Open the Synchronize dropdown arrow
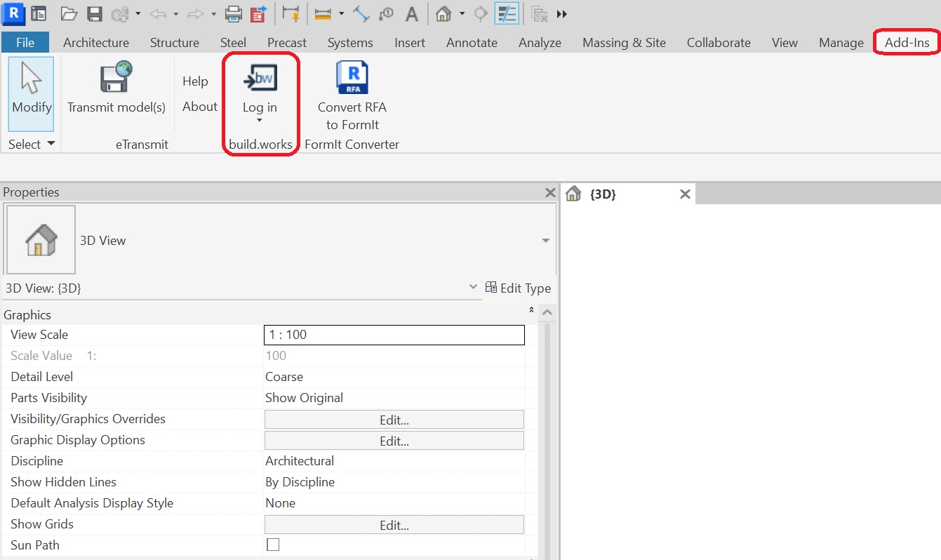The width and height of the screenshot is (941, 560). [138, 14]
